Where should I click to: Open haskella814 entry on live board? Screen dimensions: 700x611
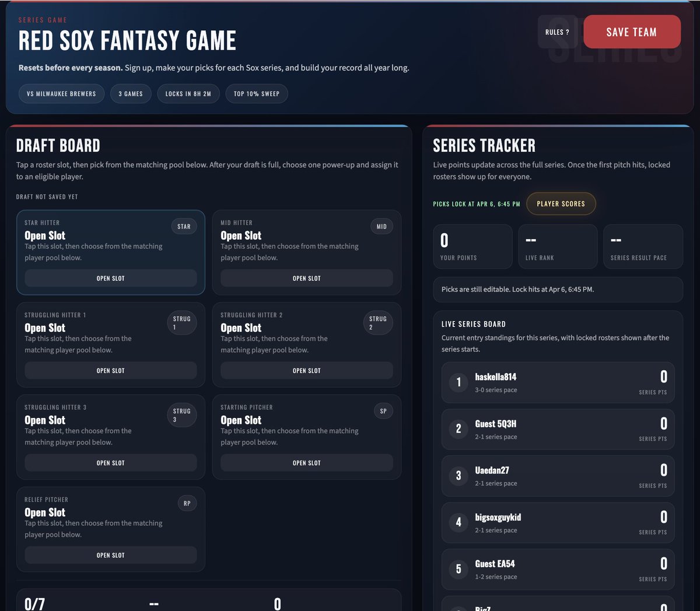click(558, 382)
